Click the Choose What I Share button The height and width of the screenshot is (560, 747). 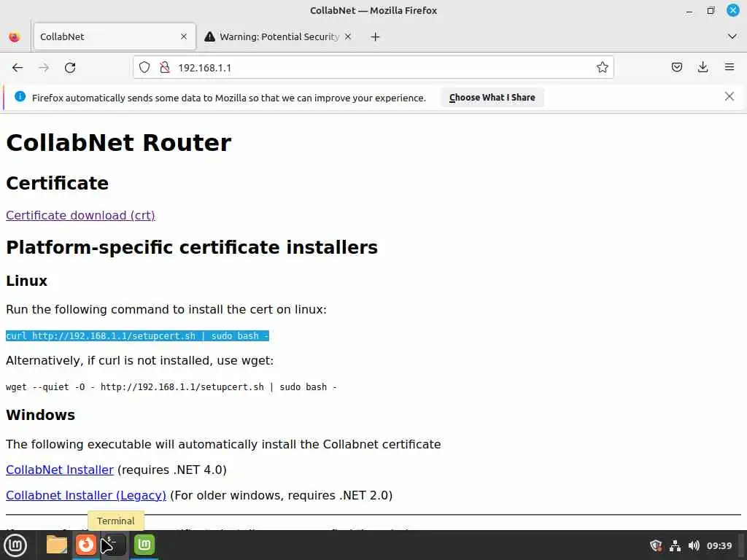pyautogui.click(x=492, y=98)
